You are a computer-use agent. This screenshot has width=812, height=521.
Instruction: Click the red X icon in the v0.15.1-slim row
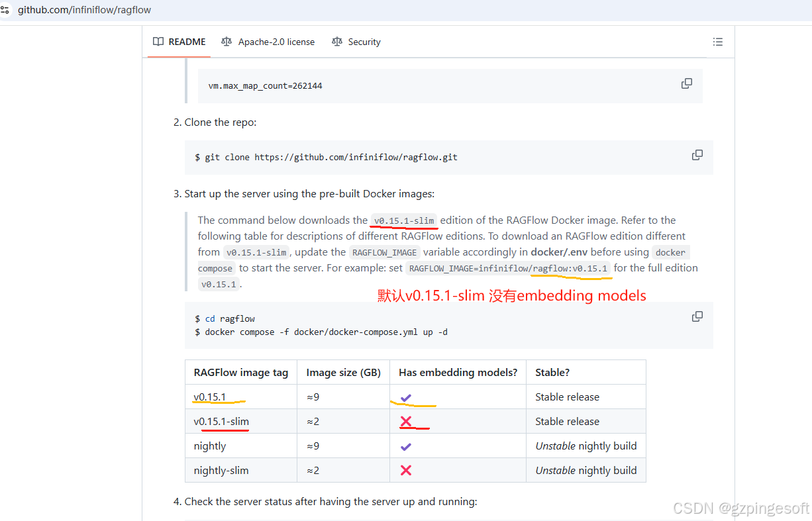point(406,421)
